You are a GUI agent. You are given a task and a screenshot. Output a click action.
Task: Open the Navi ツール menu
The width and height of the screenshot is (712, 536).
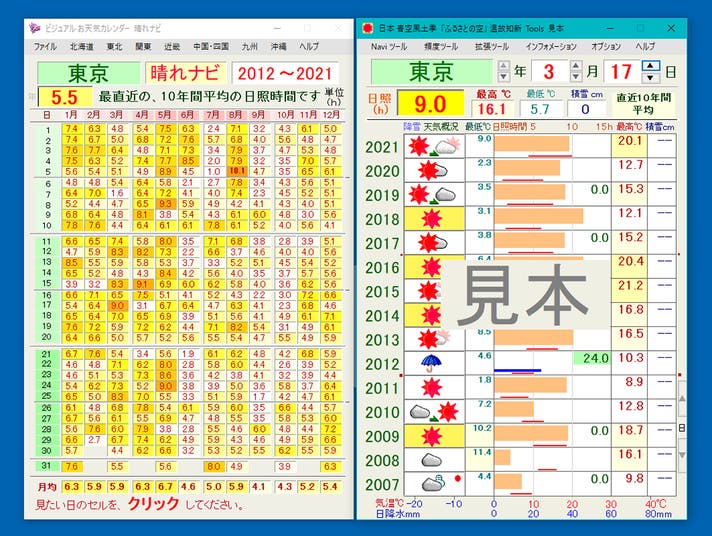coord(389,46)
